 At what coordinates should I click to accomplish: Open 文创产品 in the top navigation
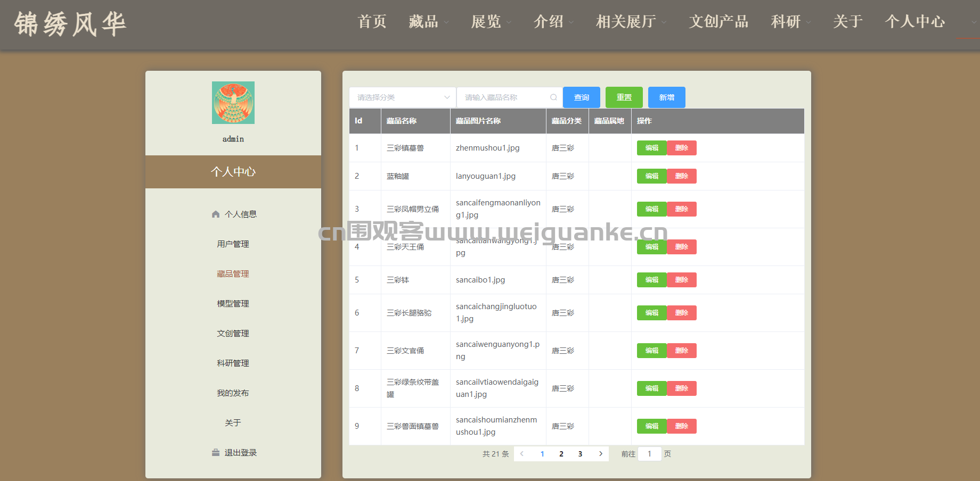718,22
